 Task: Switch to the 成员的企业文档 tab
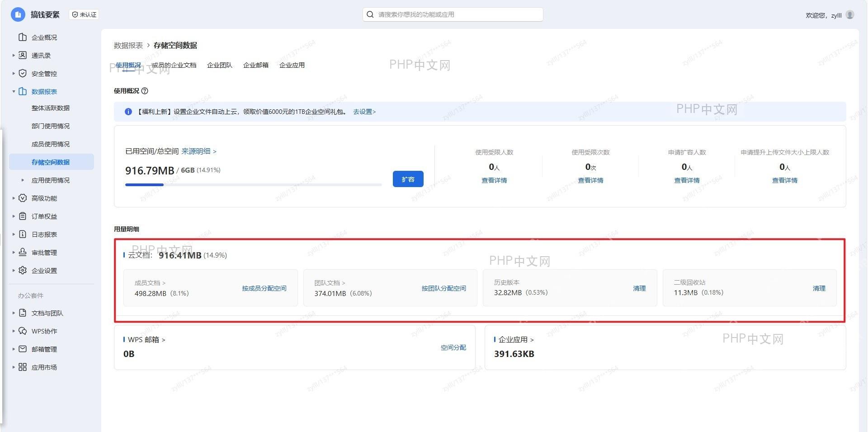[x=174, y=65]
